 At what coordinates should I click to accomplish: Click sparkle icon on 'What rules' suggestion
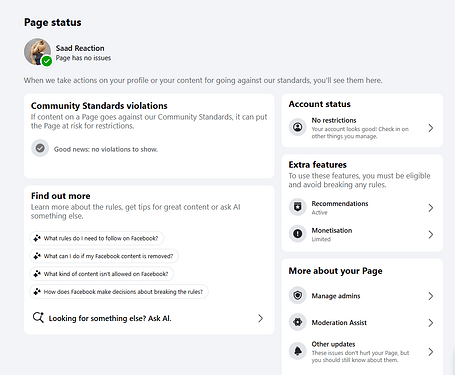(37, 238)
